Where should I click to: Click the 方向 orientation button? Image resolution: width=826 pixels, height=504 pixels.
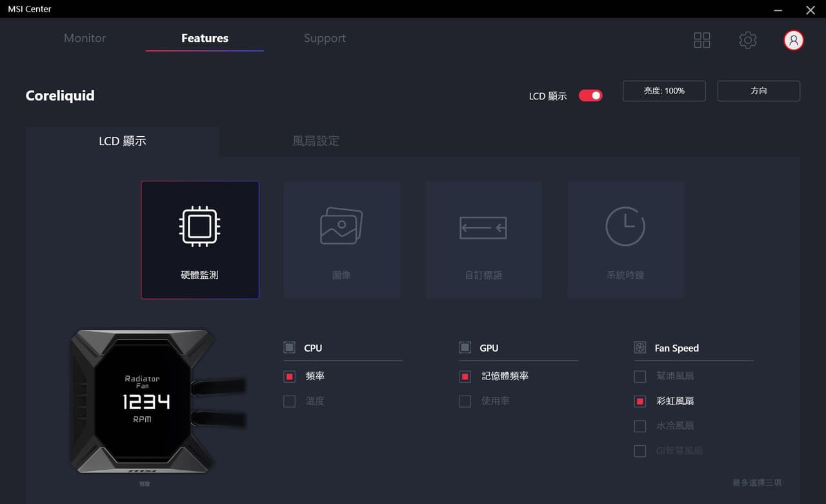(x=759, y=91)
